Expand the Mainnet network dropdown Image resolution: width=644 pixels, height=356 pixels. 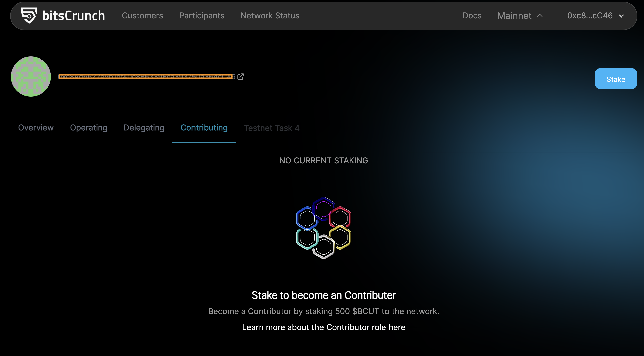click(520, 16)
